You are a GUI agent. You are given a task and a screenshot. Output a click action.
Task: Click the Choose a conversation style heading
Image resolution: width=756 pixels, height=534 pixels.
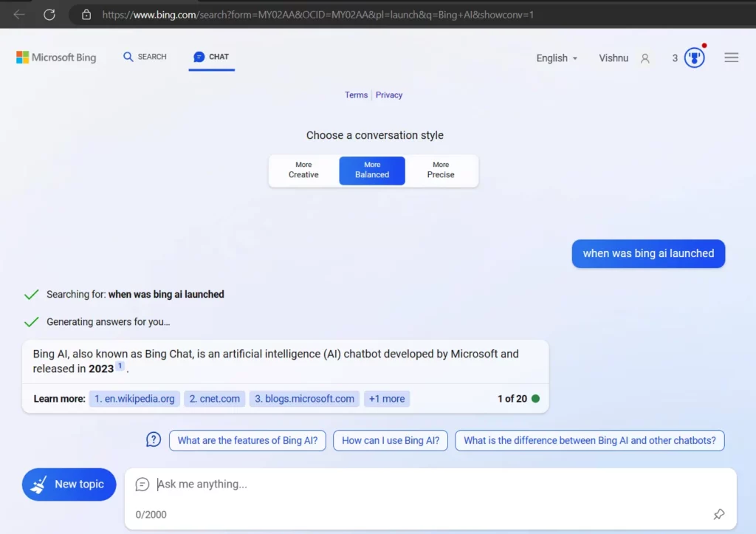(374, 136)
